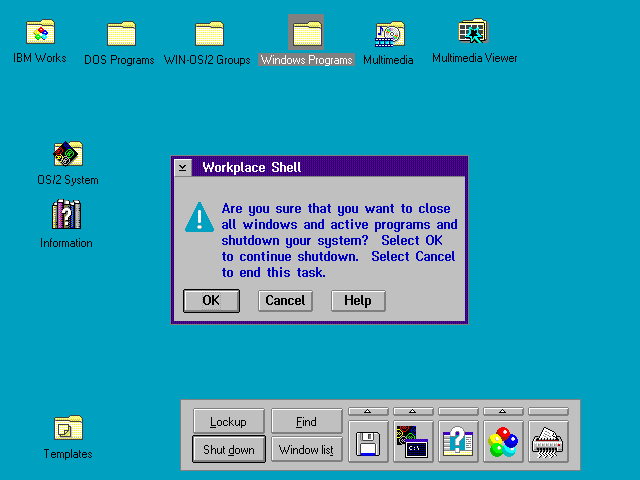Click the highlighted Windows Programs folder icon
The height and width of the screenshot is (480, 640).
pyautogui.click(x=306, y=33)
